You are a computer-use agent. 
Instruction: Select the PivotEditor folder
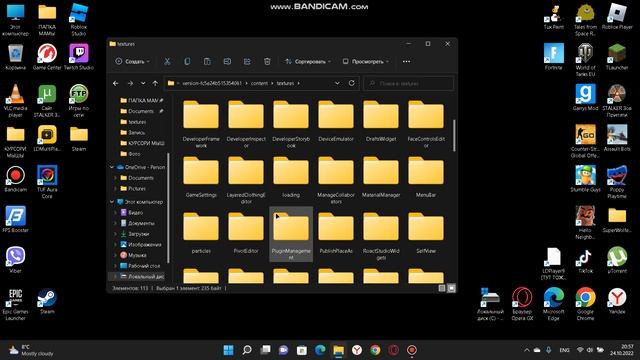click(x=246, y=233)
